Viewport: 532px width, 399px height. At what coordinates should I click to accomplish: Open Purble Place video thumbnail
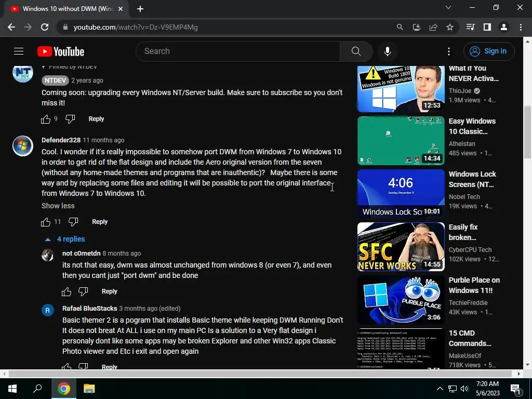[x=401, y=300]
